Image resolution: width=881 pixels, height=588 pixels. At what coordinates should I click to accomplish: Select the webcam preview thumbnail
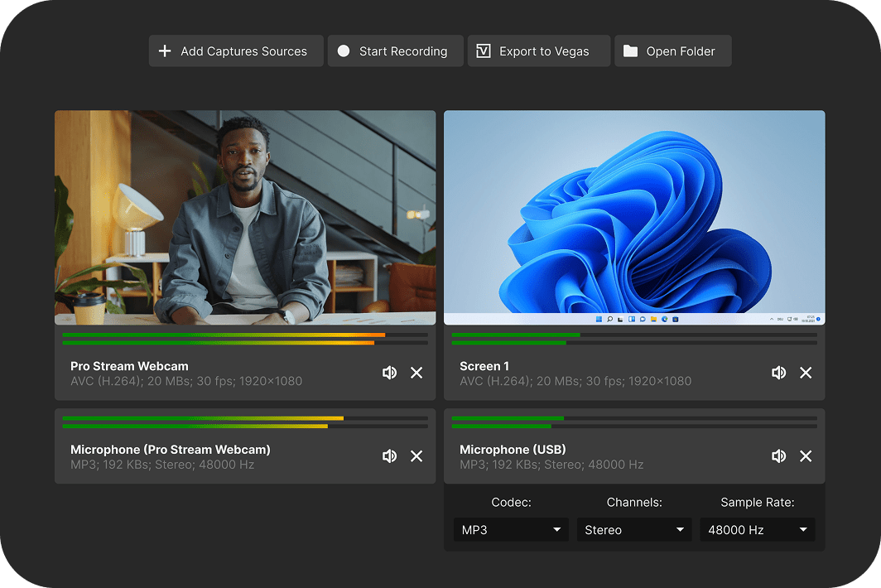245,218
